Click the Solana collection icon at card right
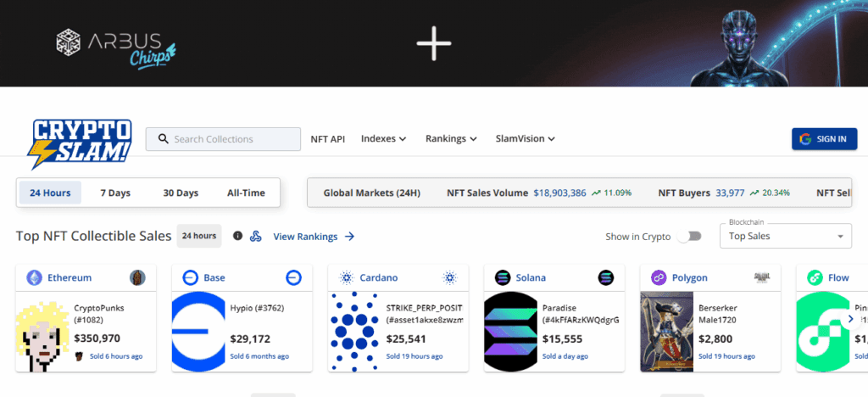868x397 pixels. pyautogui.click(x=605, y=278)
